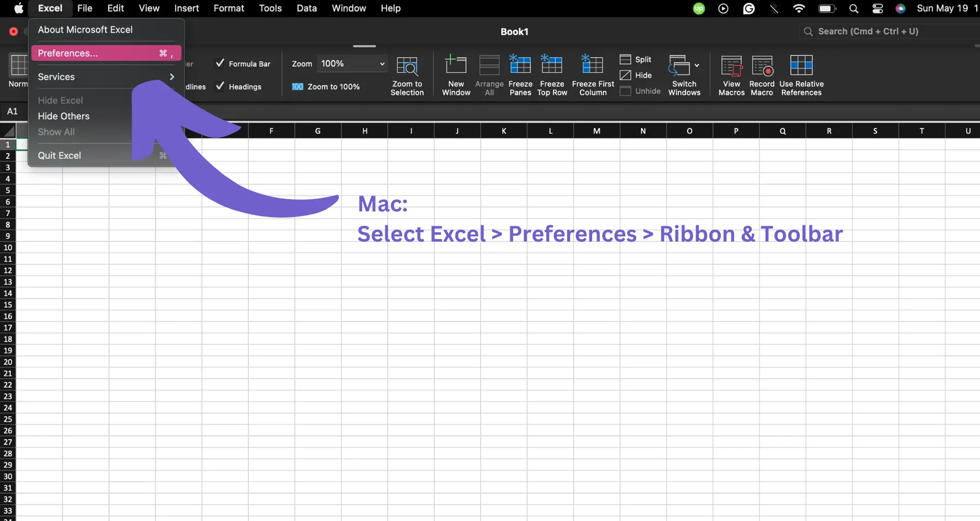Click Hide window in the ribbon

click(635, 75)
